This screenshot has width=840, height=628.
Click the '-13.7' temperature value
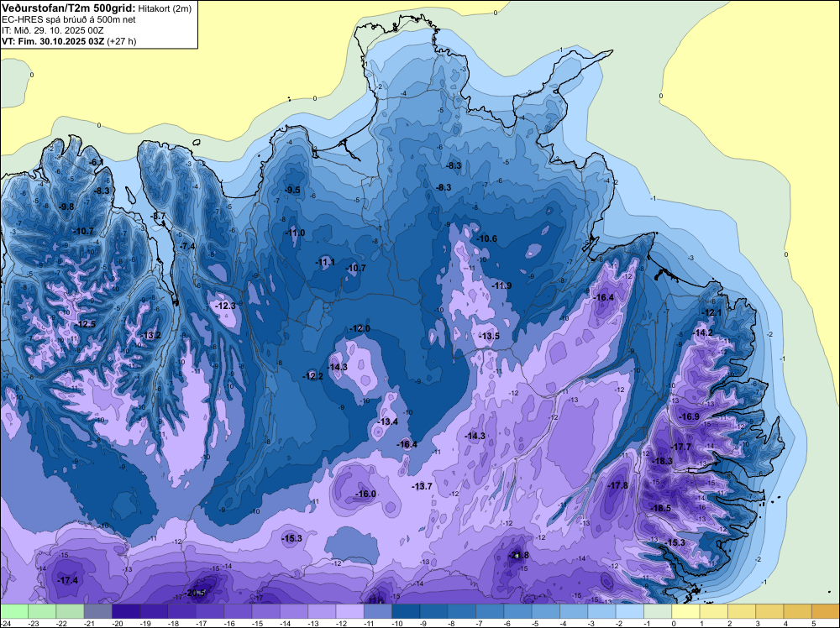(x=422, y=486)
